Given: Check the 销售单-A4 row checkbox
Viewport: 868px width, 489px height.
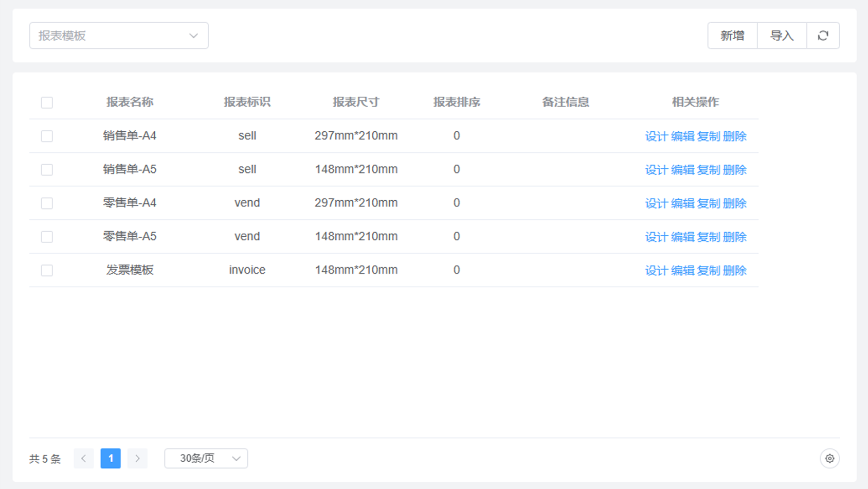Looking at the screenshot, I should click(47, 136).
